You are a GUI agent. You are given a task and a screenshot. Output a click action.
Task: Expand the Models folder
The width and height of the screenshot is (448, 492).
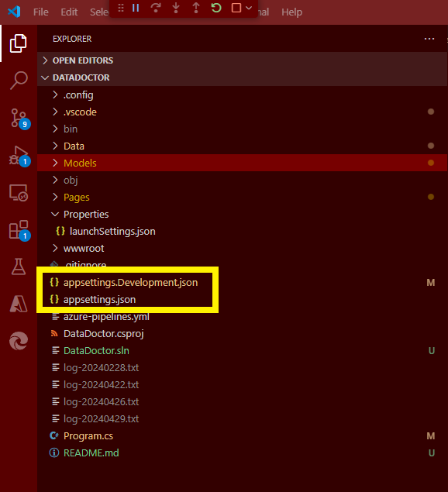click(x=242, y=163)
